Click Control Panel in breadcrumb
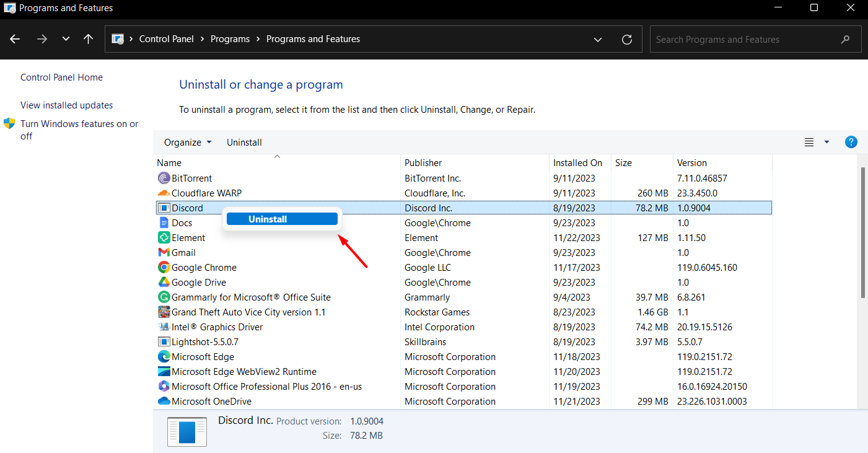The width and height of the screenshot is (868, 453). click(x=167, y=39)
